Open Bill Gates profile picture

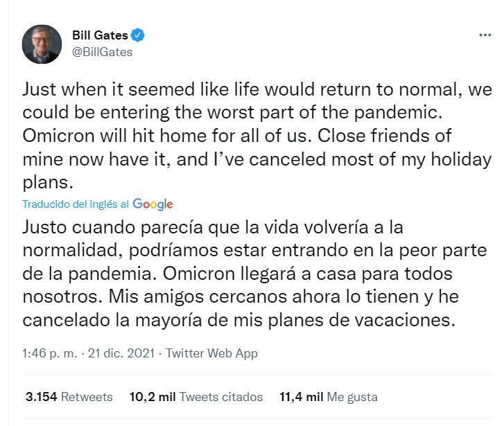(42, 44)
